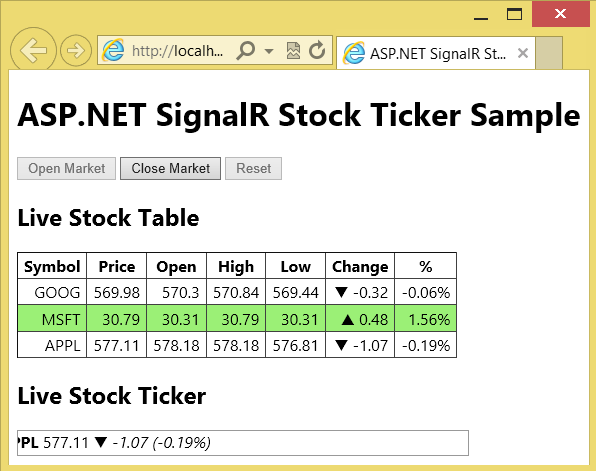
Task: Click the Open Market button
Action: [67, 168]
